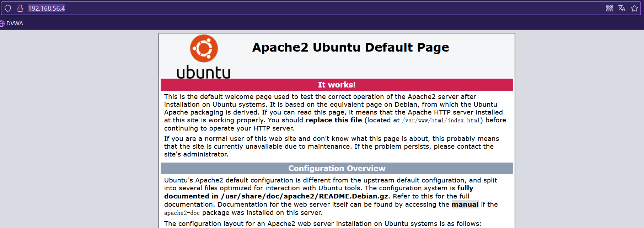Viewport: 644px width, 228px height.
Task: Open the DVWA bookmark
Action: (x=14, y=23)
